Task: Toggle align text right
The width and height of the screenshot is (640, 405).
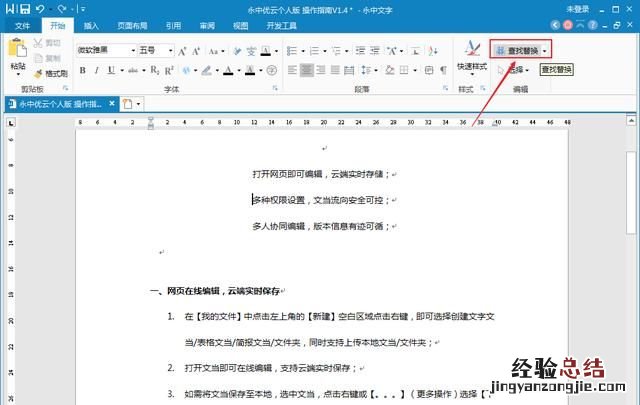Action: tap(321, 70)
